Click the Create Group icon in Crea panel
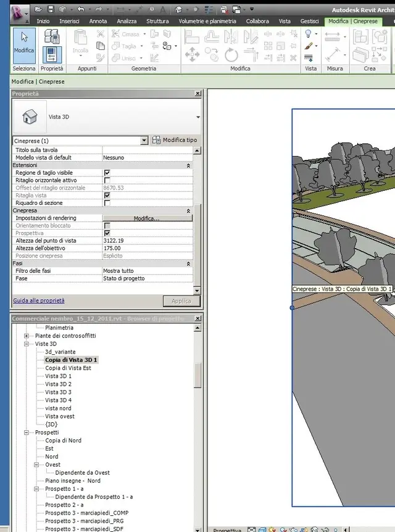Screen dimensions: 395x532 [380, 36]
